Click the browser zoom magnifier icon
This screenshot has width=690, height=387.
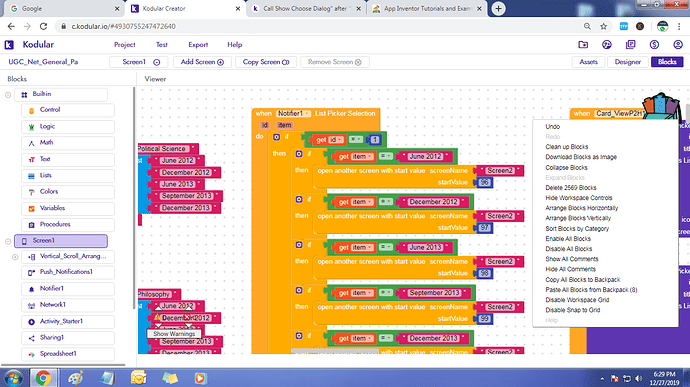587,26
